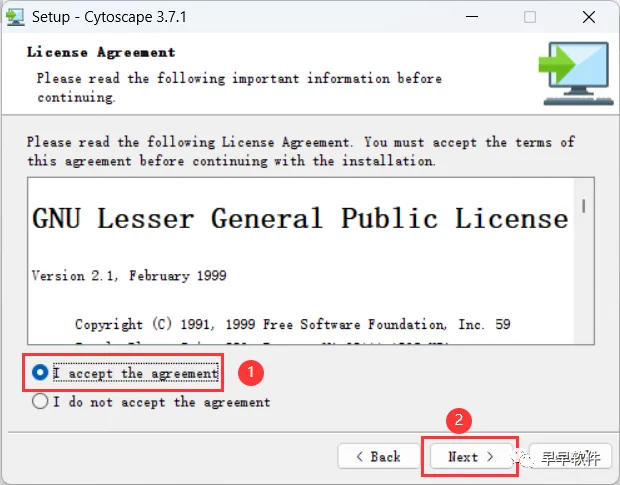
Task: Select the "I accept the agreement" radio button
Action: click(40, 372)
